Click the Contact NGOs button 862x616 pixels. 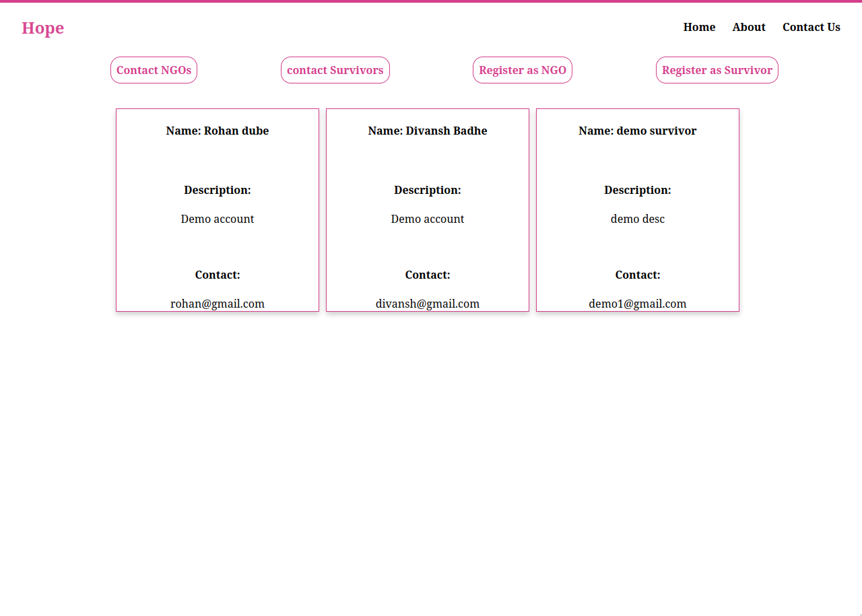point(154,70)
